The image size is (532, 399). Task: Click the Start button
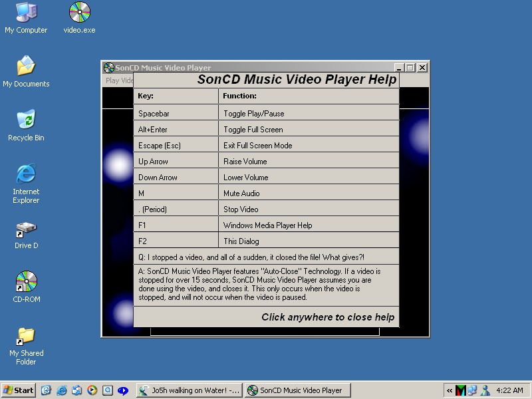point(19,390)
